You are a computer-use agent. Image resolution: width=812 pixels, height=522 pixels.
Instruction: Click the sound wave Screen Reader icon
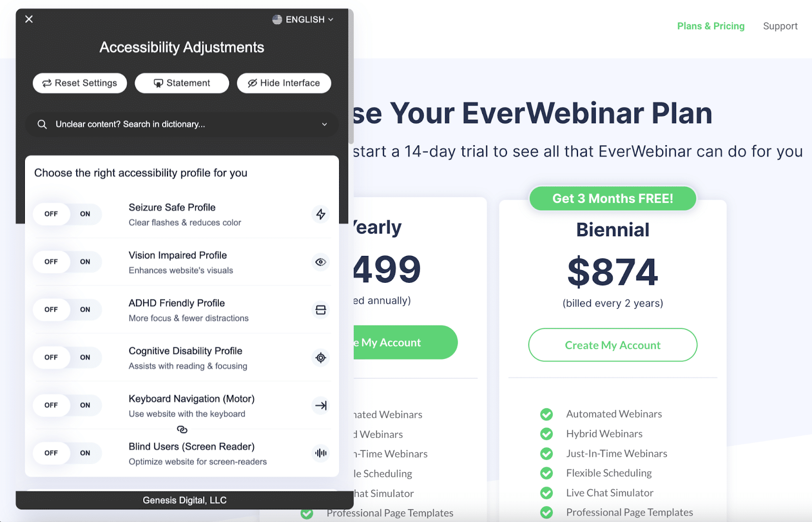pyautogui.click(x=321, y=453)
